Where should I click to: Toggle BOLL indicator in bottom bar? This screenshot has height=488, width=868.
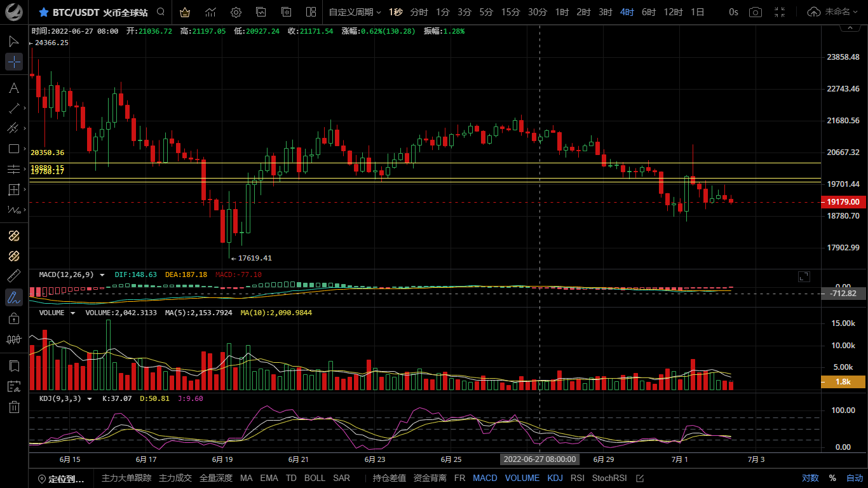(x=315, y=478)
